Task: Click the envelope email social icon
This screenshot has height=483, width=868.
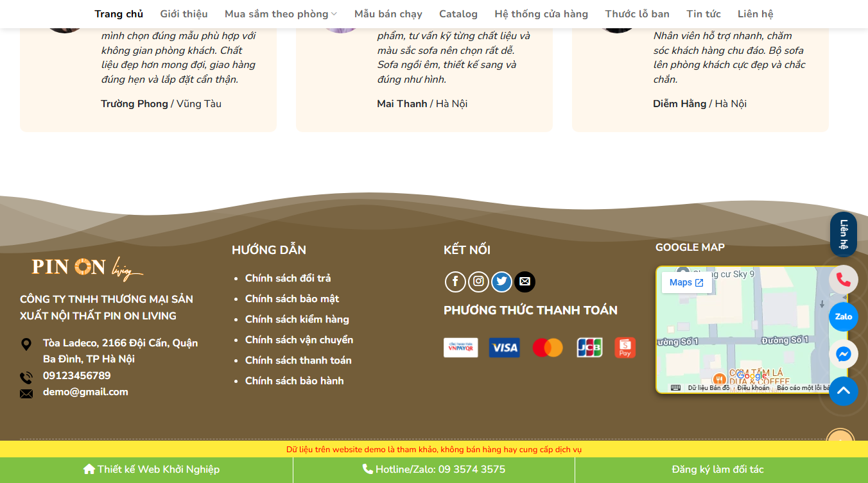Action: point(525,282)
